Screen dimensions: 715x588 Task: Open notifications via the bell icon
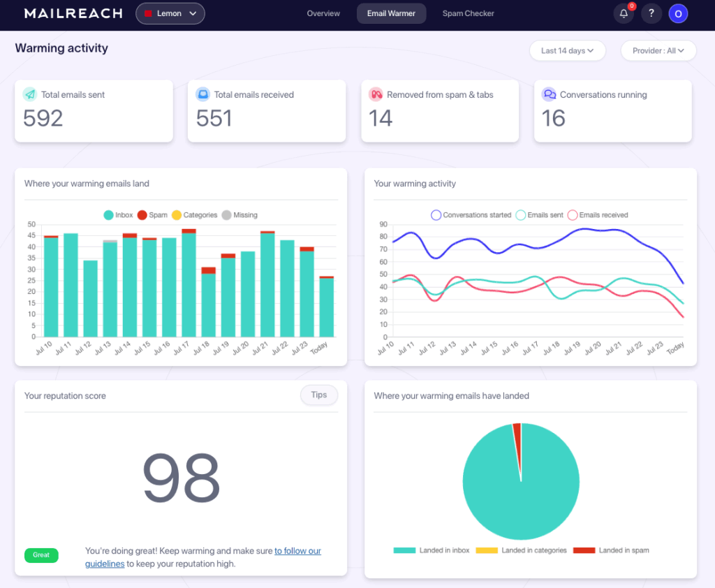(624, 13)
